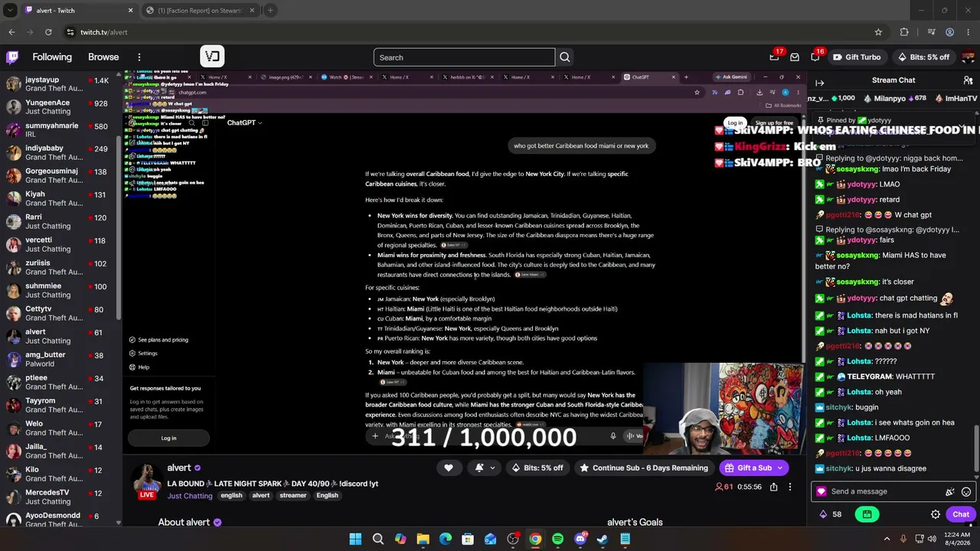This screenshot has width=980, height=551.
Task: Go to the Twitch home logo
Action: point(12,57)
